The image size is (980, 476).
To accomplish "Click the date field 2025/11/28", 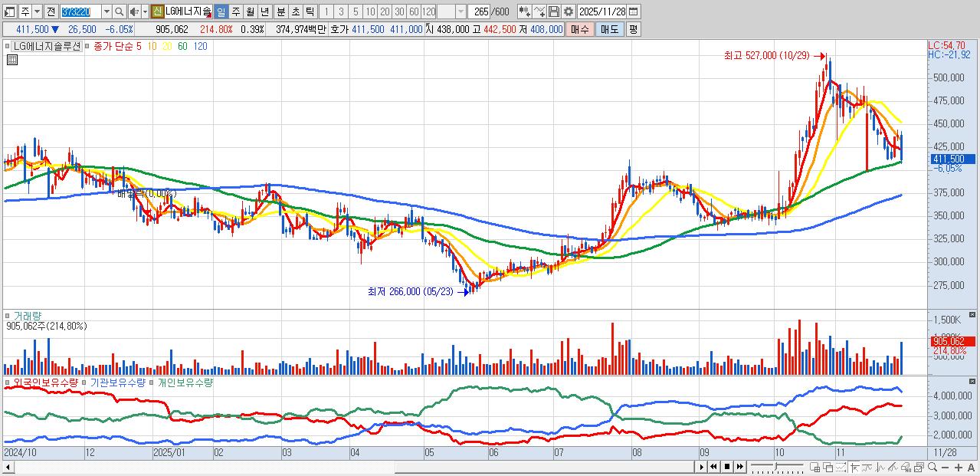I will [x=601, y=11].
